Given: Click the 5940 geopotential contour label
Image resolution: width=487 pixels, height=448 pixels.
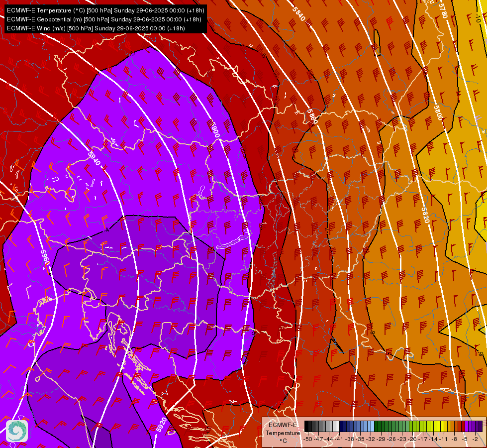Looking at the screenshot, I should point(94,158).
